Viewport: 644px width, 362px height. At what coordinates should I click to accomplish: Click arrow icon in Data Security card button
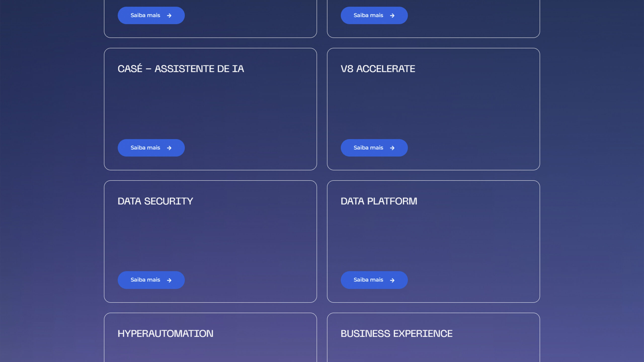point(169,280)
